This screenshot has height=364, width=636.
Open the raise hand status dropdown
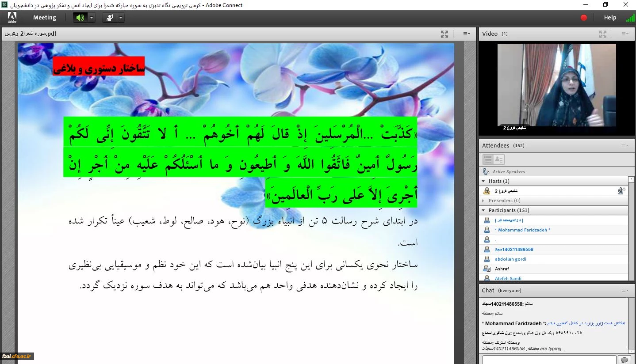click(121, 18)
